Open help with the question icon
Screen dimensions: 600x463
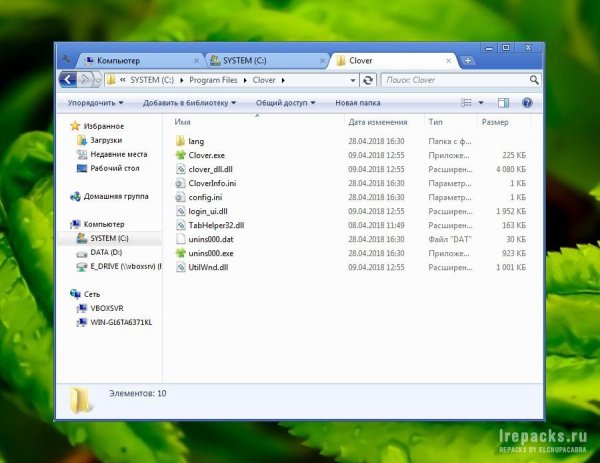[527, 103]
